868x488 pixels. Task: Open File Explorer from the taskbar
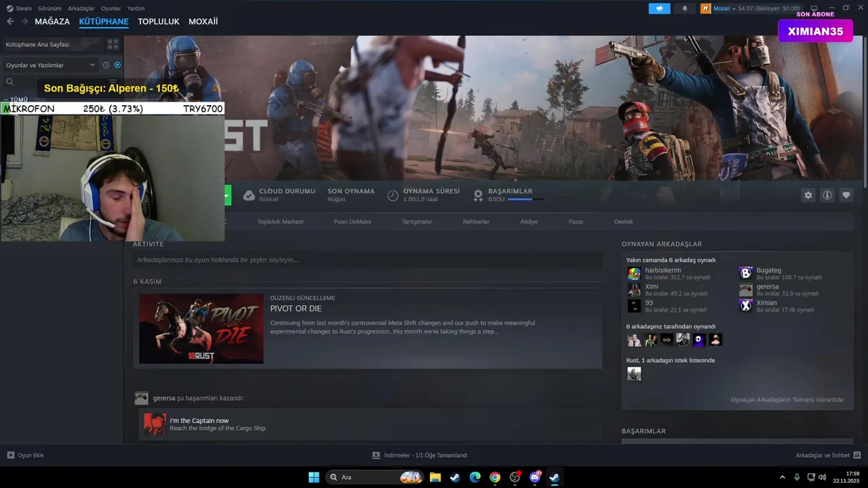tap(435, 477)
